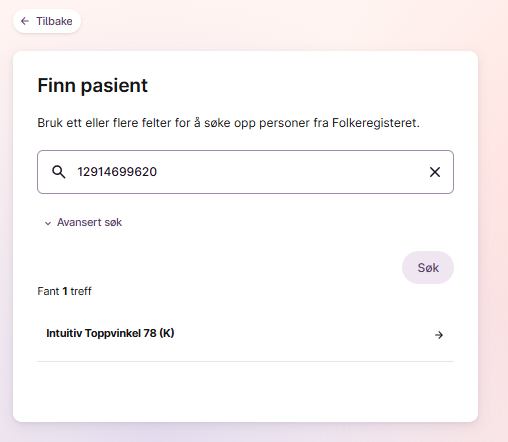Click the word Folkeregisteret in the description
This screenshot has width=508, height=442.
(375, 123)
